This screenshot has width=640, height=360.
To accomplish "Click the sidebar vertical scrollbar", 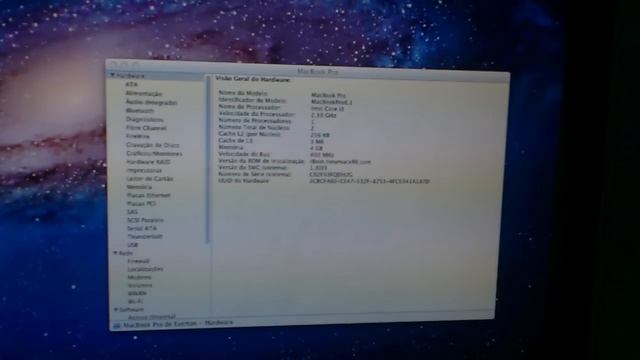I will [x=208, y=159].
